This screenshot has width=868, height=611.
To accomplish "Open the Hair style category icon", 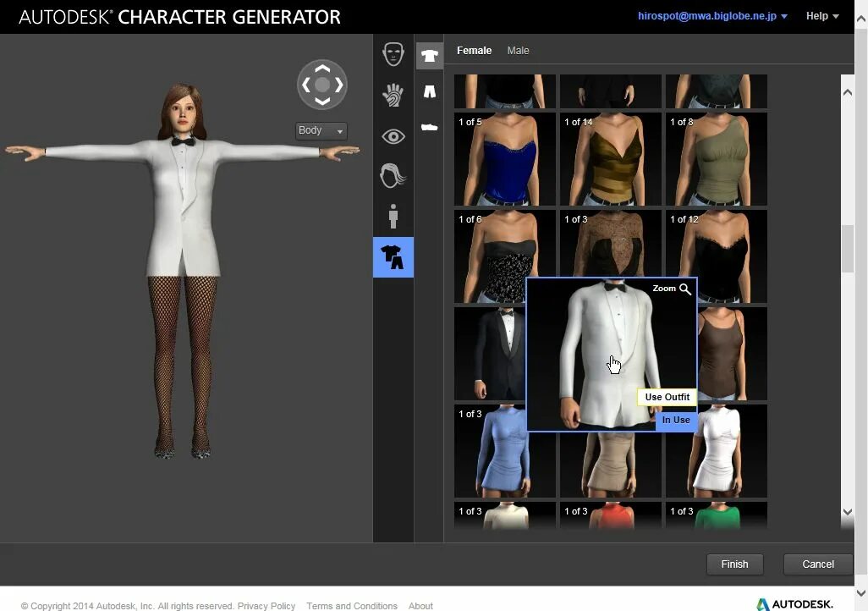I will tap(393, 176).
